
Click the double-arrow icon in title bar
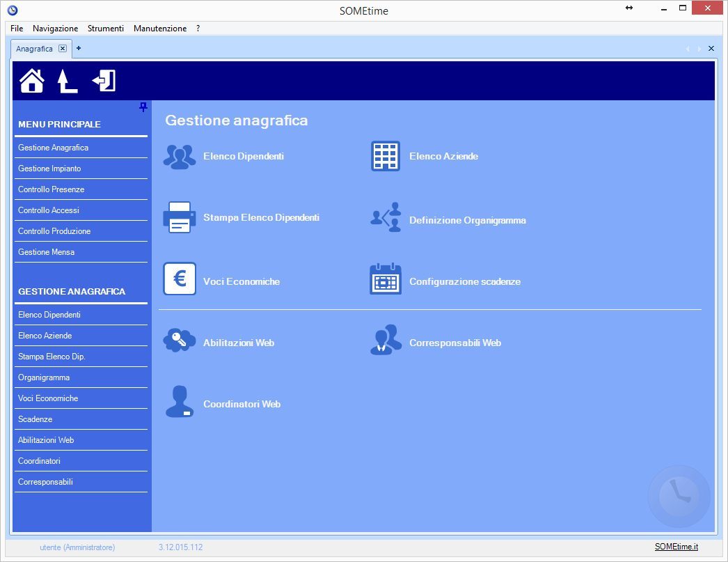tap(629, 8)
